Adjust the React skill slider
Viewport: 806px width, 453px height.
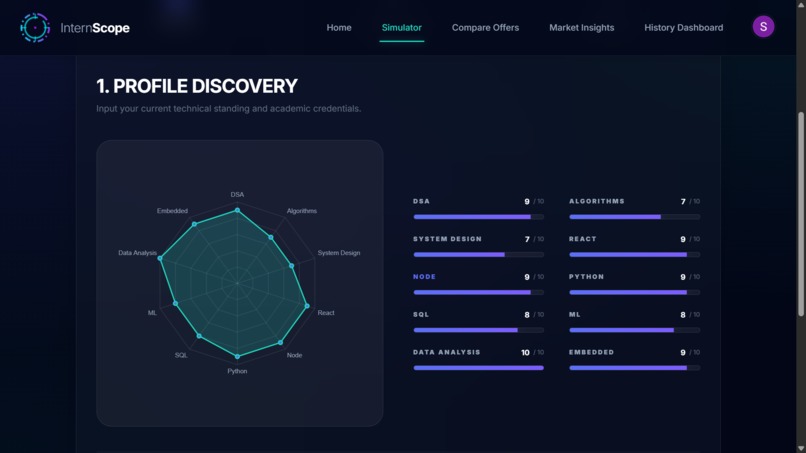tap(634, 255)
